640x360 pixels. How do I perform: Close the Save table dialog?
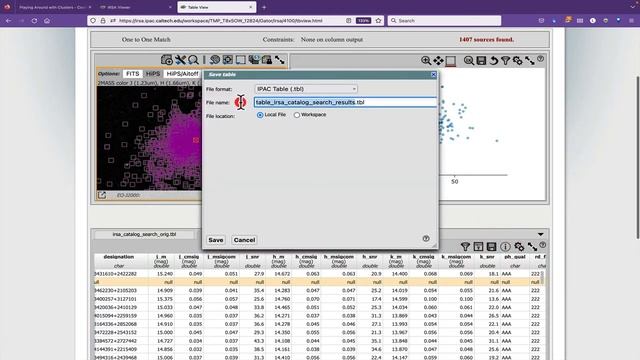pyautogui.click(x=433, y=75)
